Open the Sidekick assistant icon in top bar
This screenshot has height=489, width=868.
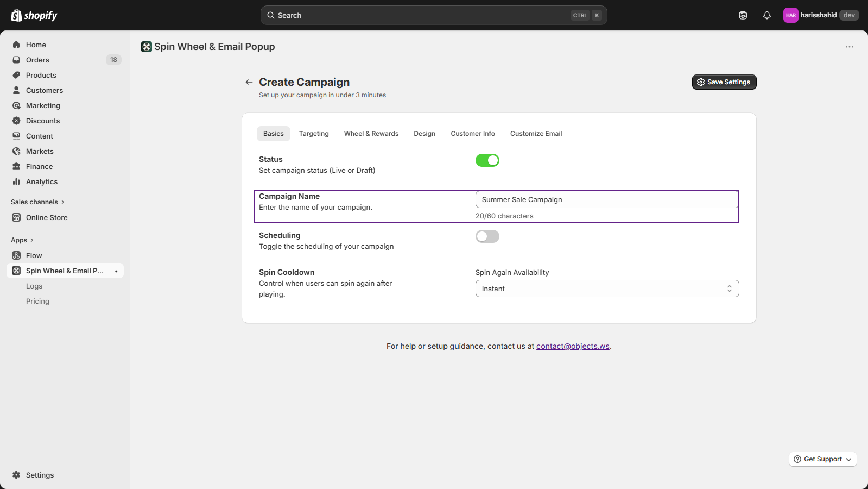click(743, 15)
